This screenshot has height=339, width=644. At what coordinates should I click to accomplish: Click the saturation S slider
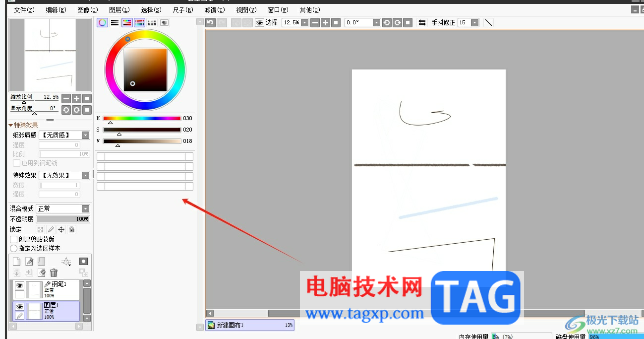(142, 130)
